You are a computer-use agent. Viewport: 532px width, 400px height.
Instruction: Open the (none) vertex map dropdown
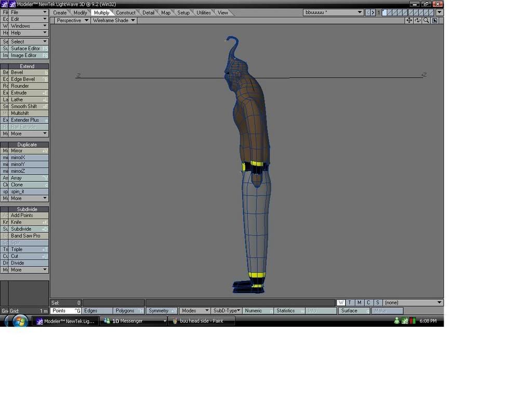coord(413,303)
